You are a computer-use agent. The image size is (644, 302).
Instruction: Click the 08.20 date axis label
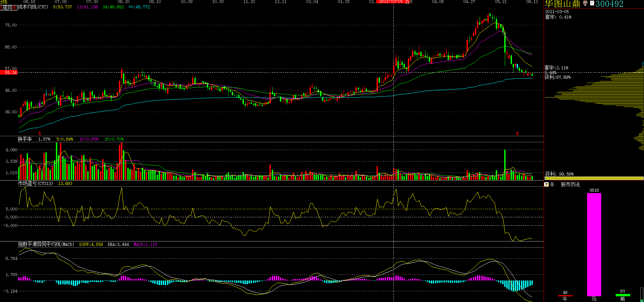tap(124, 2)
